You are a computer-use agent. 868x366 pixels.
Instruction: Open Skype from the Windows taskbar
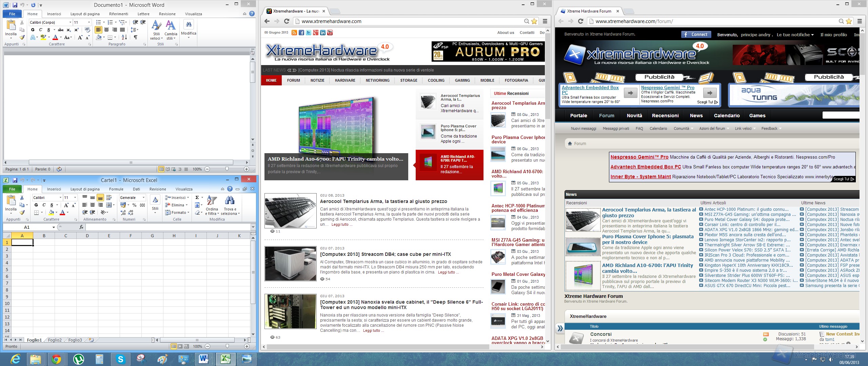point(120,359)
